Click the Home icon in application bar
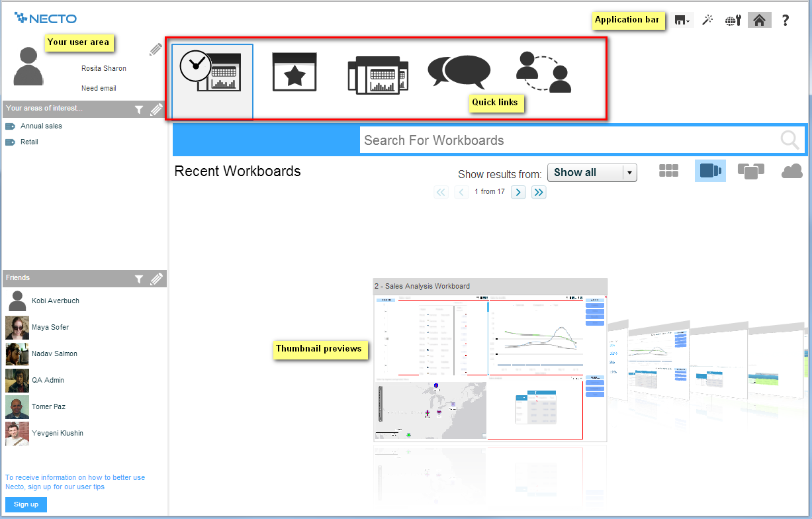Image resolution: width=812 pixels, height=519 pixels. tap(759, 20)
